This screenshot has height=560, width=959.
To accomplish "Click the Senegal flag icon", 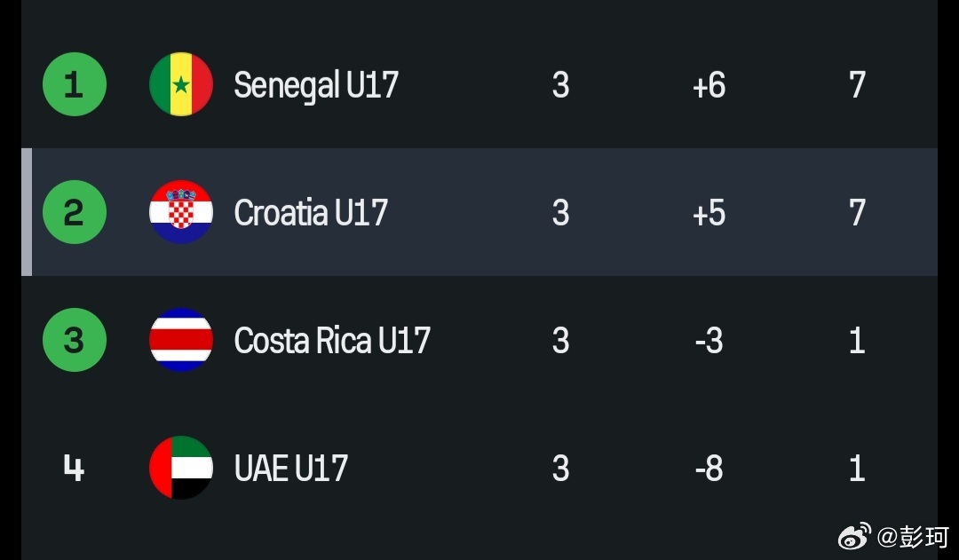I will pyautogui.click(x=181, y=84).
